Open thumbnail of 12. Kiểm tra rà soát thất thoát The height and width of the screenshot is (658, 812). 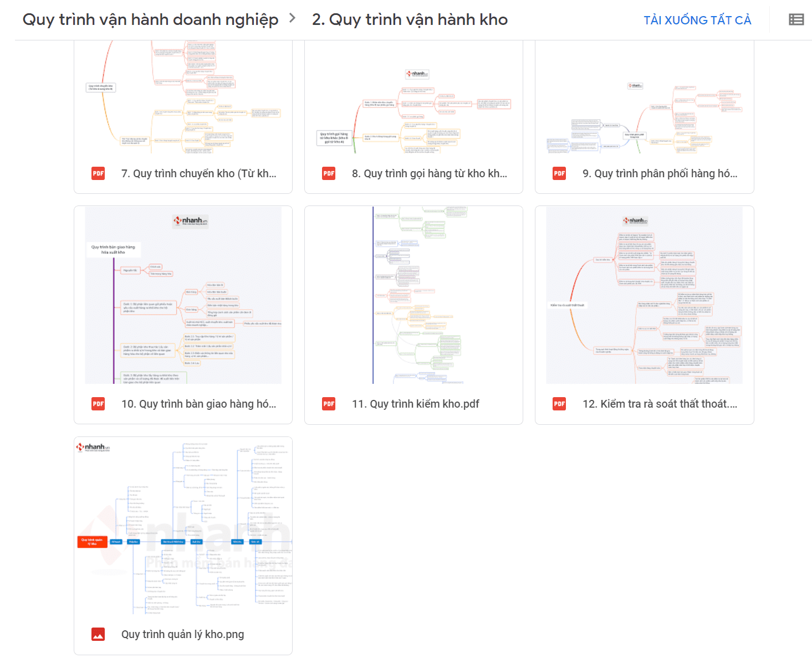[644, 295]
